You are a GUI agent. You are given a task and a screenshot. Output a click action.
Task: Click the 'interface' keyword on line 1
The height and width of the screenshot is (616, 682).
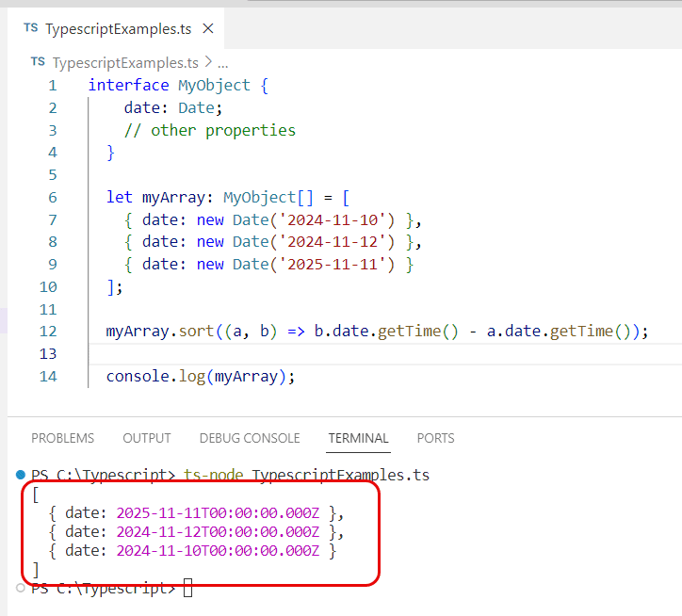[x=129, y=85]
